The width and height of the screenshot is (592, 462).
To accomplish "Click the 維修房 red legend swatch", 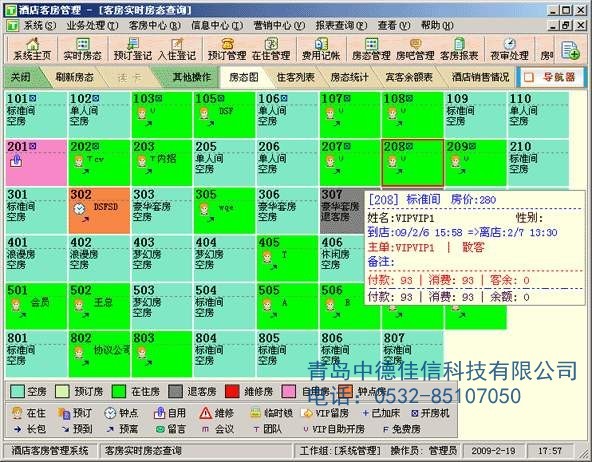I will [232, 391].
